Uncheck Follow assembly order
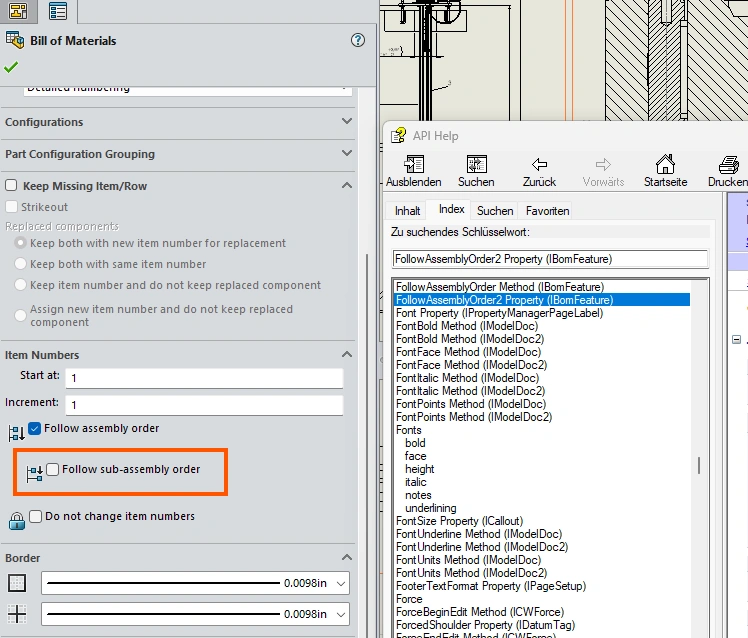 tap(35, 428)
